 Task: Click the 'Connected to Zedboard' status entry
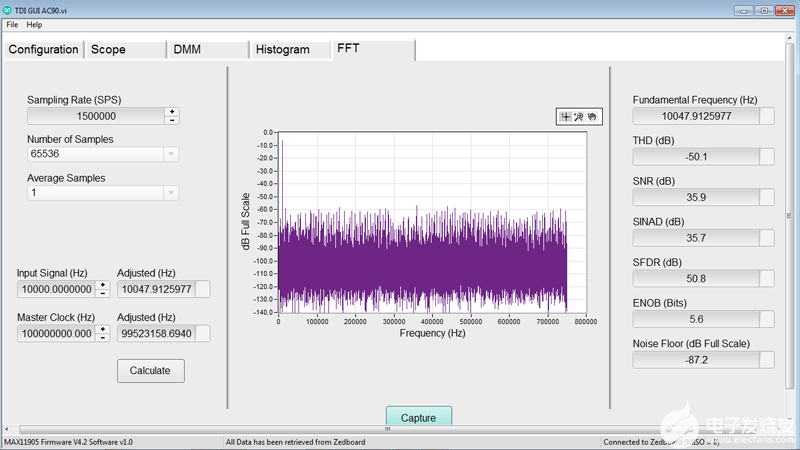pos(661,442)
